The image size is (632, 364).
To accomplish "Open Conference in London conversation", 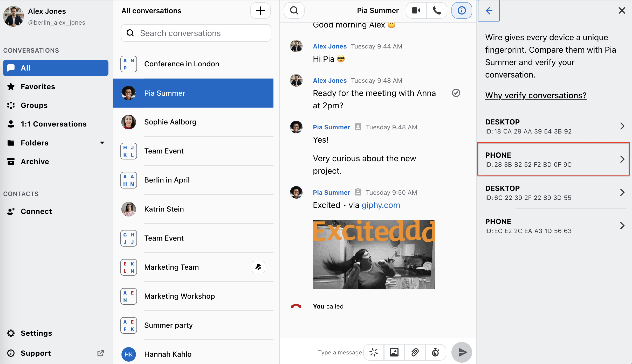I will tap(193, 64).
